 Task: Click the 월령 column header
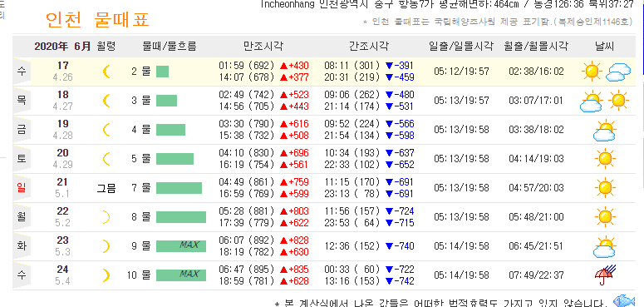click(106, 46)
